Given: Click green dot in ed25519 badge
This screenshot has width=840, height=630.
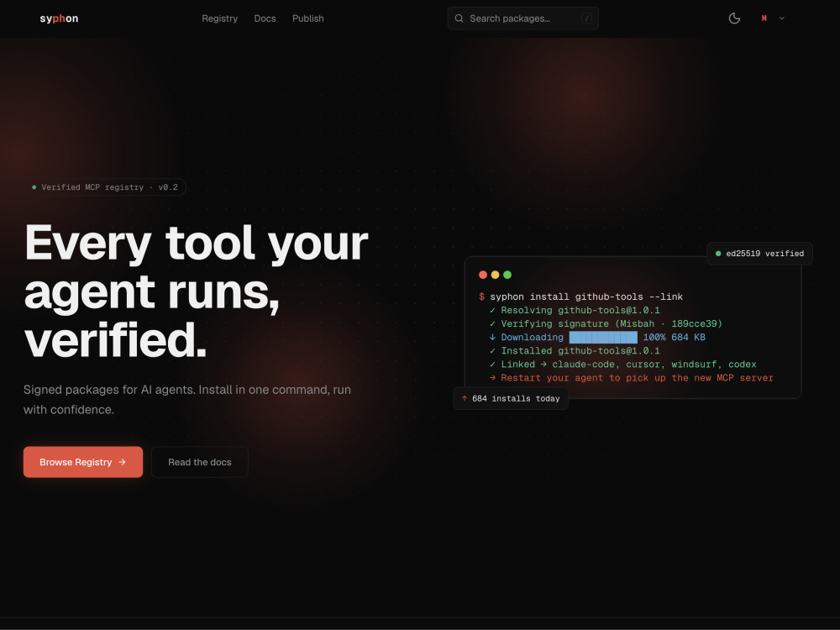Looking at the screenshot, I should pyautogui.click(x=718, y=254).
